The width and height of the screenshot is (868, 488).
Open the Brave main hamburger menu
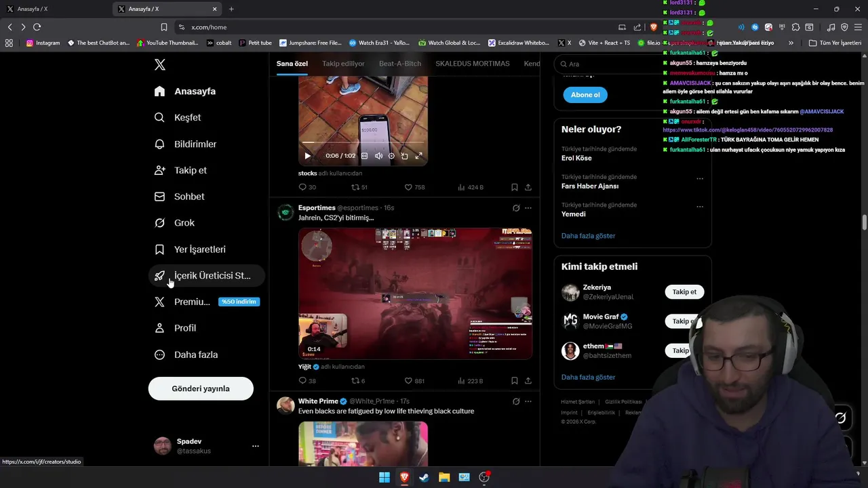(x=858, y=27)
